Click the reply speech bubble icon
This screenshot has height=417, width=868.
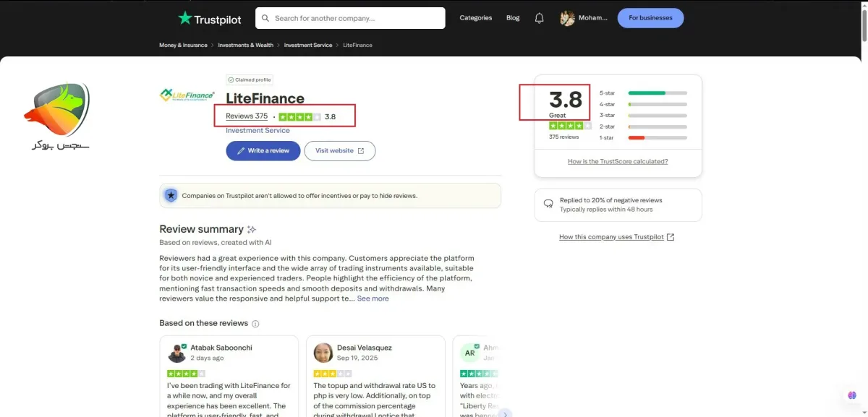pyautogui.click(x=548, y=205)
